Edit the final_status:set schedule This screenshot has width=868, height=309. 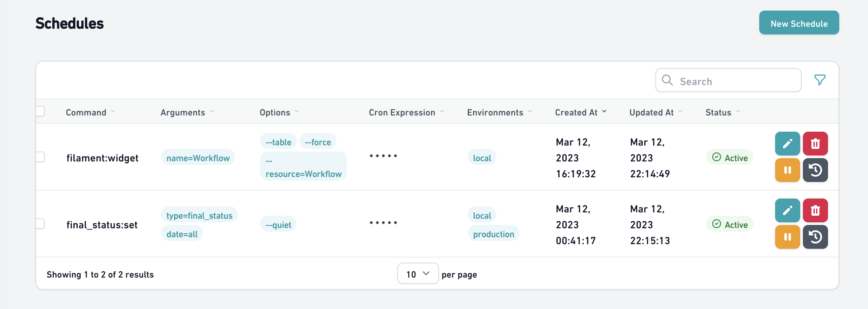point(787,210)
